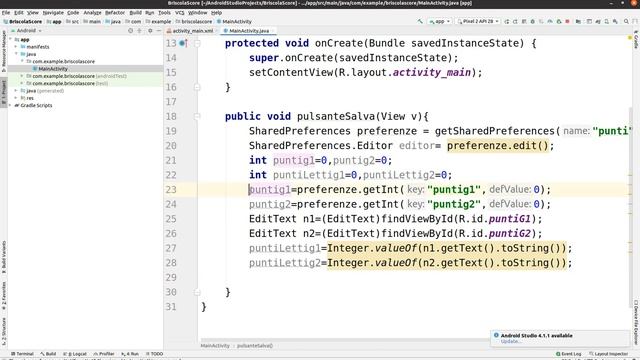
Task: Fold the onCreate method at line 13
Action: pos(197,43)
